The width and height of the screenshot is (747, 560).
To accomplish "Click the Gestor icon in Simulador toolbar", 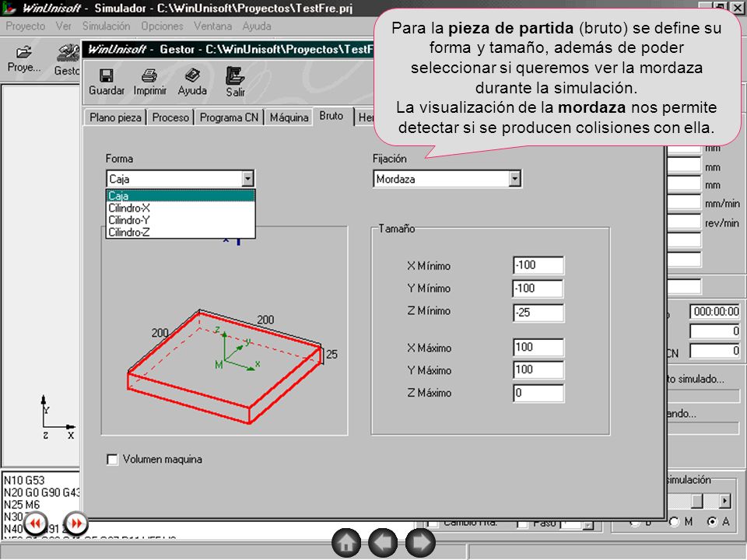I will (69, 53).
